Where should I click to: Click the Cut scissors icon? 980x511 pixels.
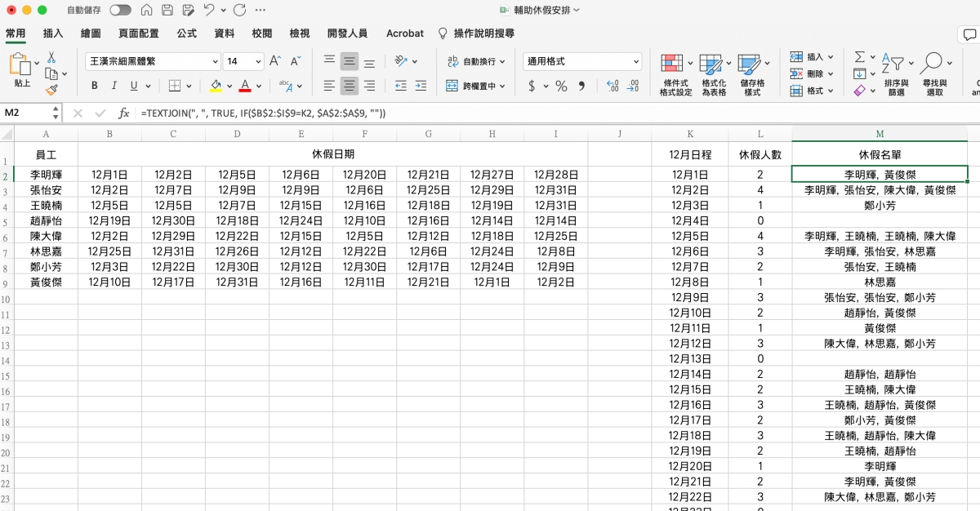coord(51,57)
